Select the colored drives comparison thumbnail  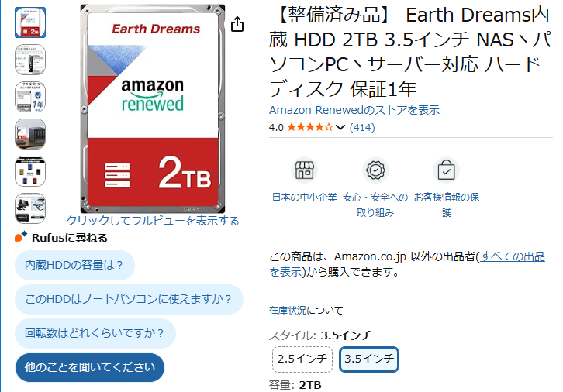tap(30, 171)
